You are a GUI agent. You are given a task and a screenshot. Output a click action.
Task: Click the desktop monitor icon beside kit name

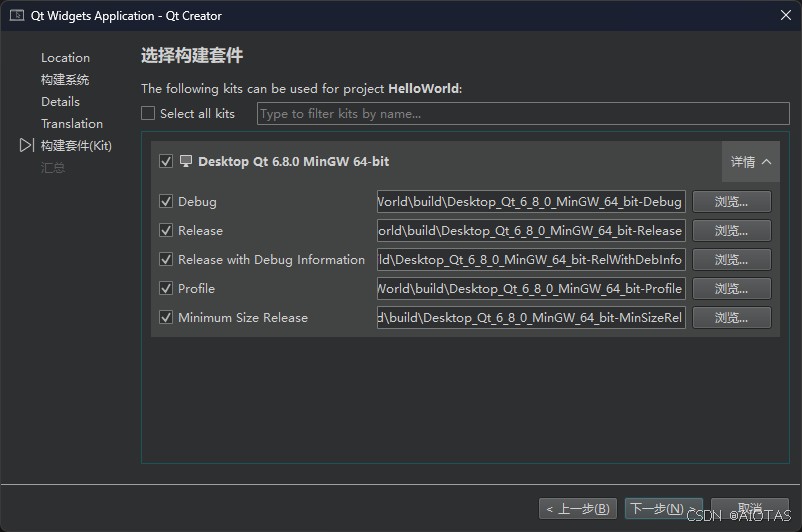click(186, 161)
